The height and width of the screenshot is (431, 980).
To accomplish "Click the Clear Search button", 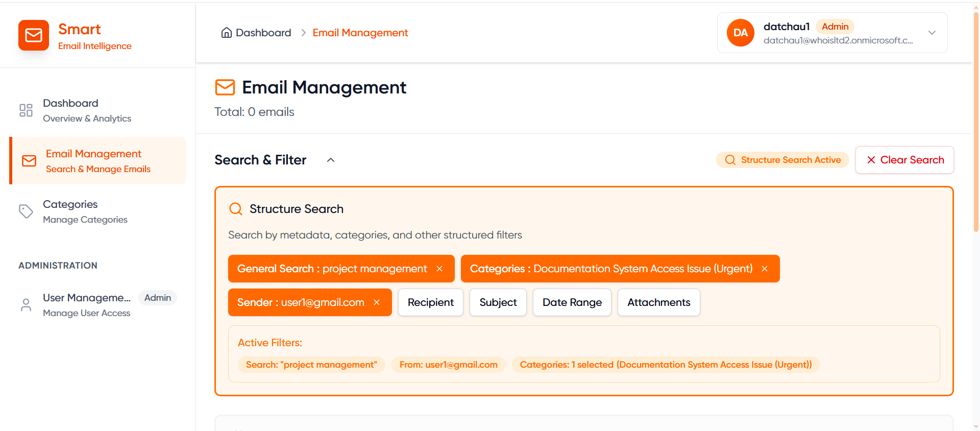I will click(x=904, y=160).
